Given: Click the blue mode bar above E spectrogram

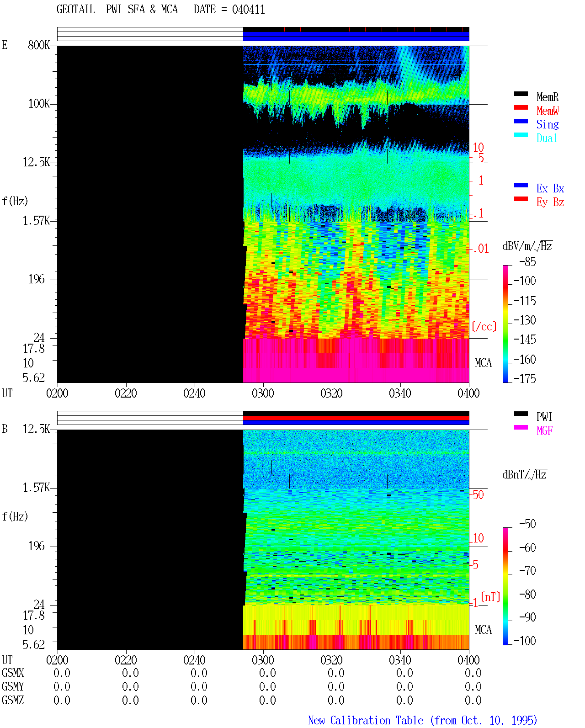Looking at the screenshot, I should point(356,36).
